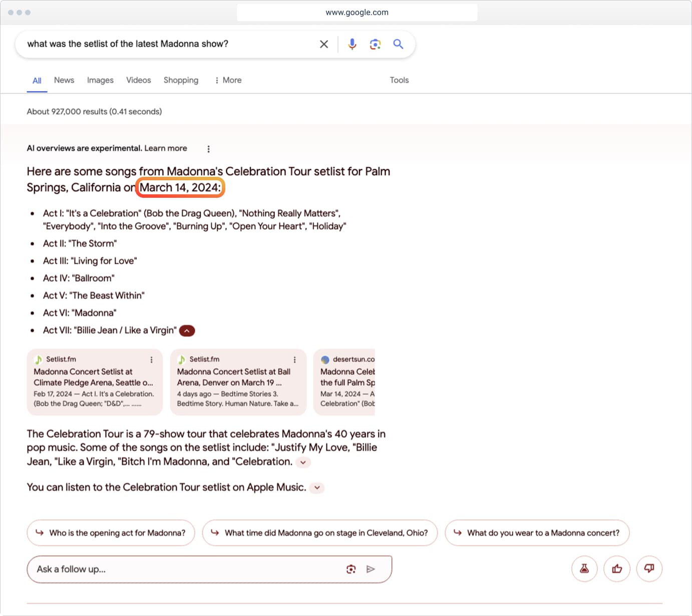Image resolution: width=692 pixels, height=616 pixels.
Task: Give thumbs up feedback on AI overview
Action: (x=616, y=568)
